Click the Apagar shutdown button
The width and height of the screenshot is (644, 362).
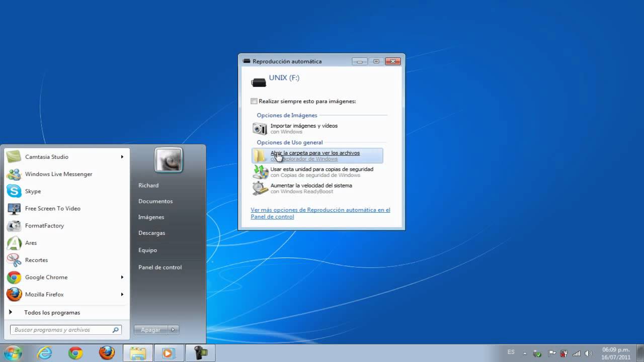[151, 330]
